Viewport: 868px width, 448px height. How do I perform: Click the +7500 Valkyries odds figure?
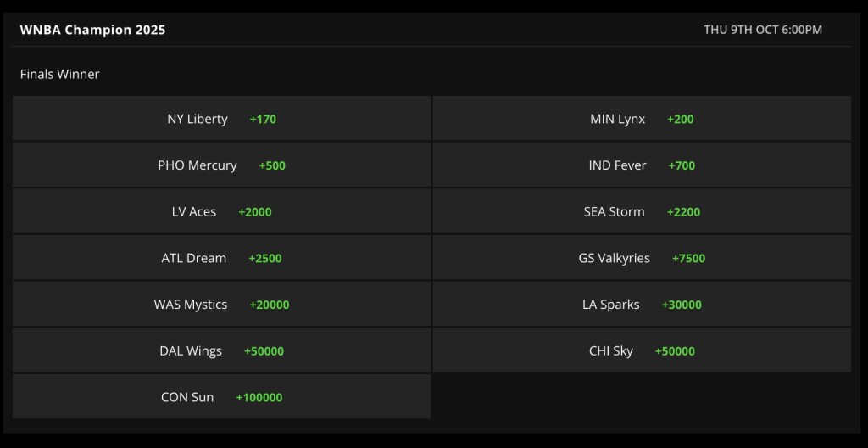(688, 259)
